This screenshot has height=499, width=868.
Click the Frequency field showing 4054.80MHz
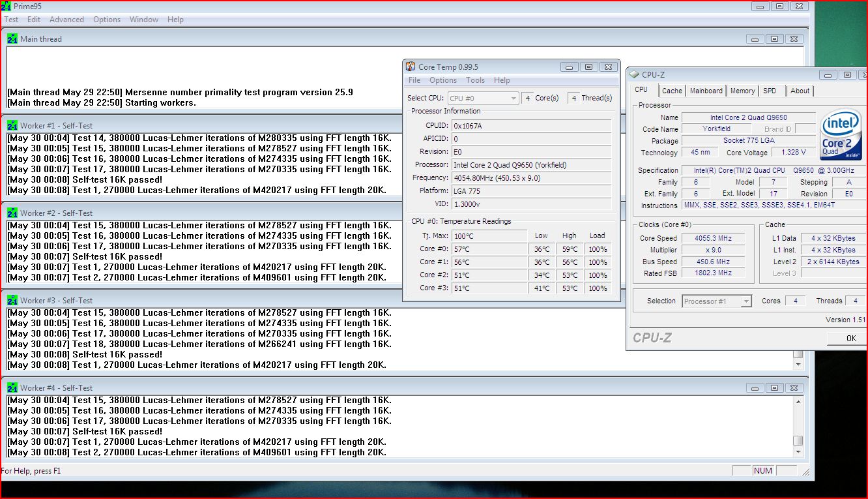tap(532, 177)
